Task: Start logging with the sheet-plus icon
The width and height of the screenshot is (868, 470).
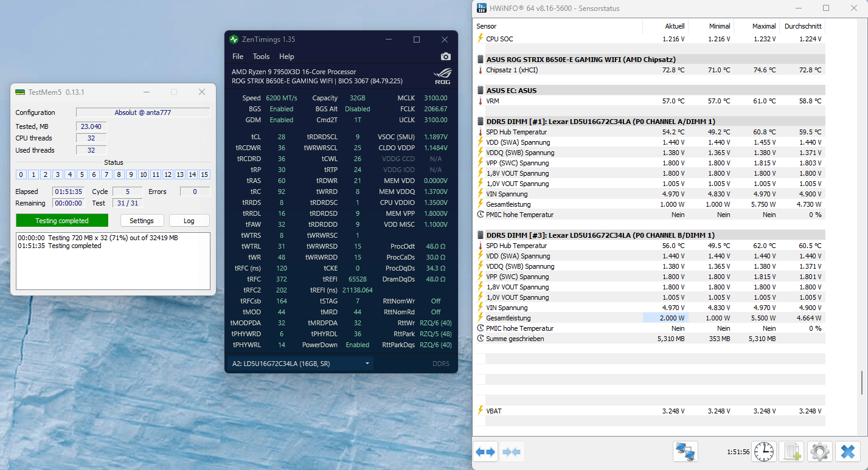Action: [792, 452]
